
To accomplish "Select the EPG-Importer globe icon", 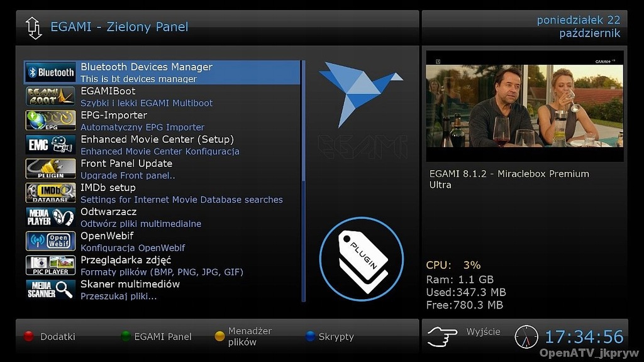I will point(50,121).
